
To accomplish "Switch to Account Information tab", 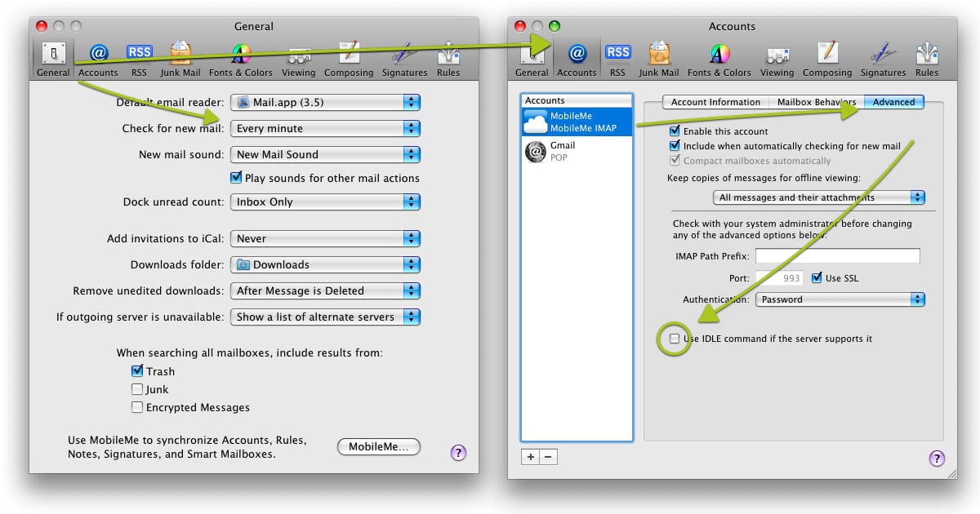I will 715,102.
